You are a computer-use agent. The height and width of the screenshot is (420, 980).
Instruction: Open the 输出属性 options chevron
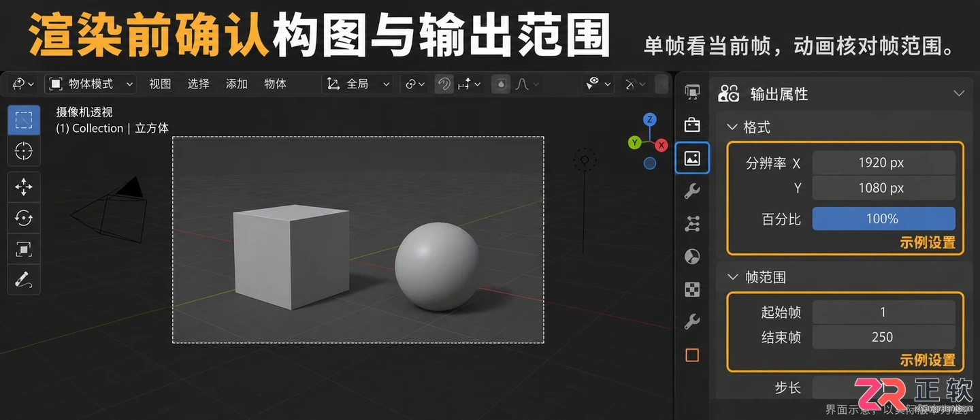tap(959, 94)
